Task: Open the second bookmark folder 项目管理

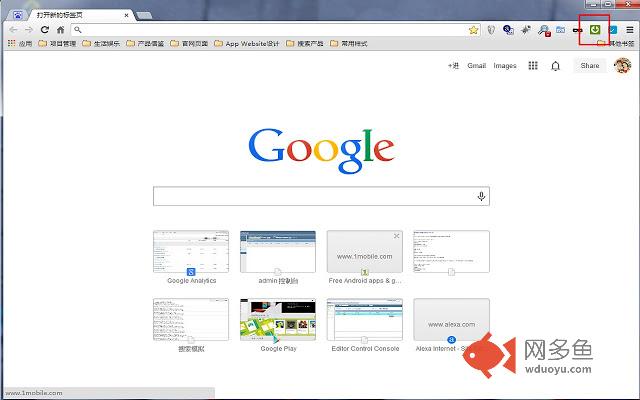Action: coord(57,43)
